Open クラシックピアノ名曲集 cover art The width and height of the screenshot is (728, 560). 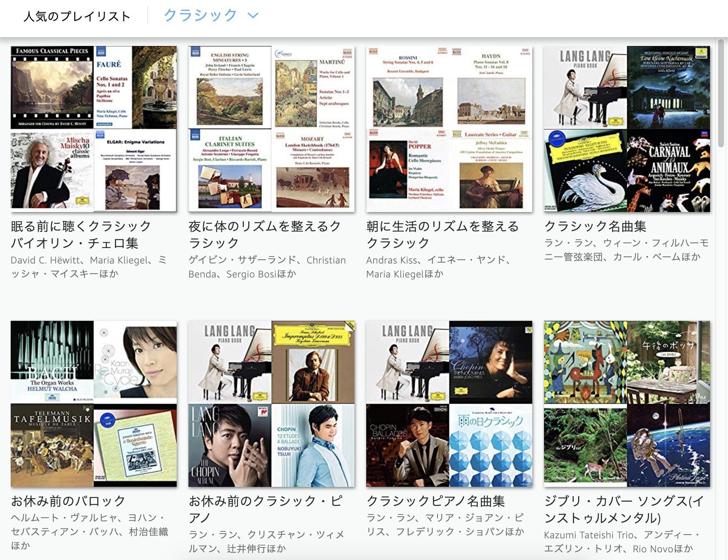[449, 403]
